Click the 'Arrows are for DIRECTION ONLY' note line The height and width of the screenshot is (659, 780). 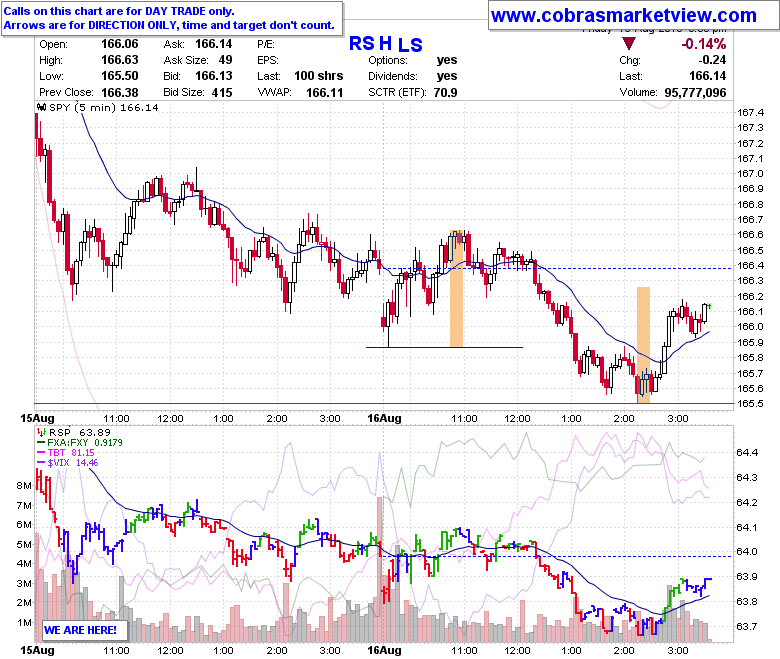point(169,25)
